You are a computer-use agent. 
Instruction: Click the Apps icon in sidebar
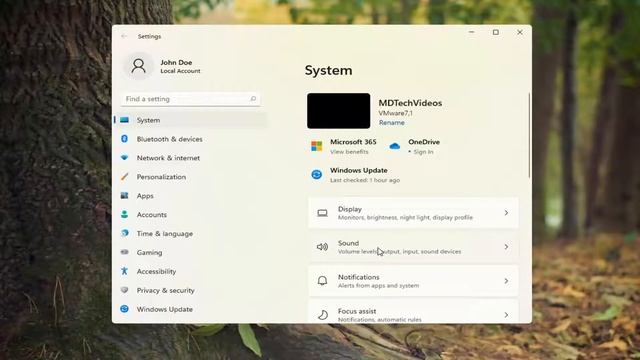coord(124,196)
